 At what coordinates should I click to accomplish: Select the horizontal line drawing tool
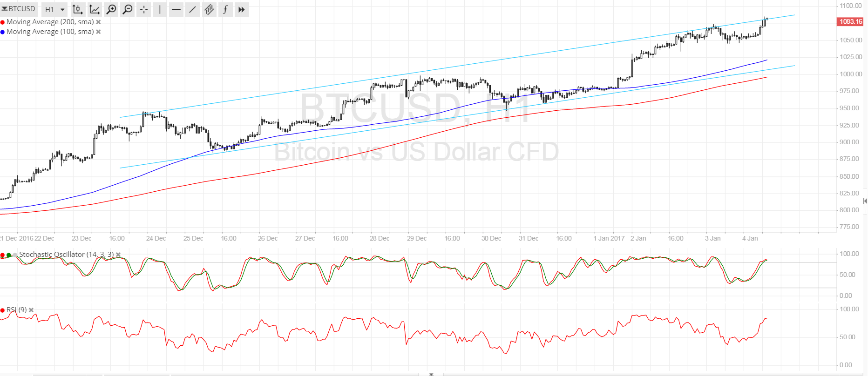(176, 9)
